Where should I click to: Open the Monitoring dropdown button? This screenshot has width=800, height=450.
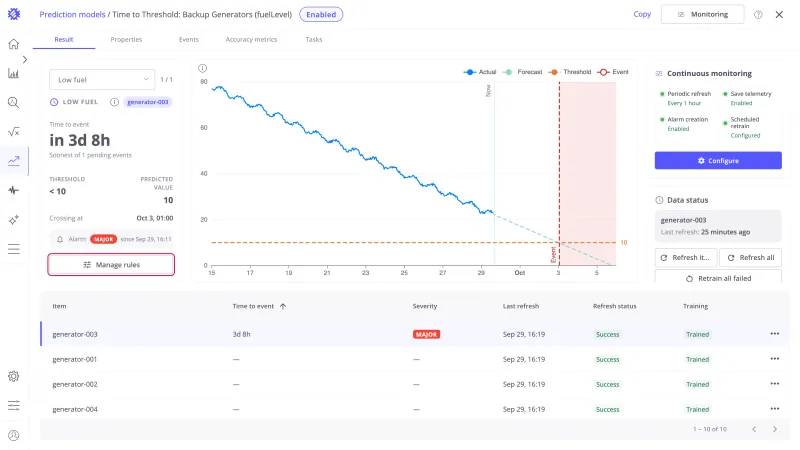pos(703,14)
